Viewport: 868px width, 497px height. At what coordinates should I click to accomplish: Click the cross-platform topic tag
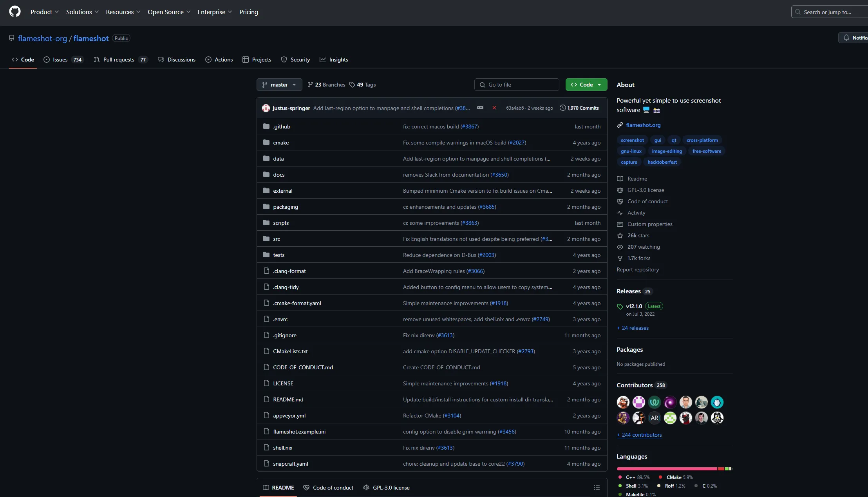click(x=702, y=140)
